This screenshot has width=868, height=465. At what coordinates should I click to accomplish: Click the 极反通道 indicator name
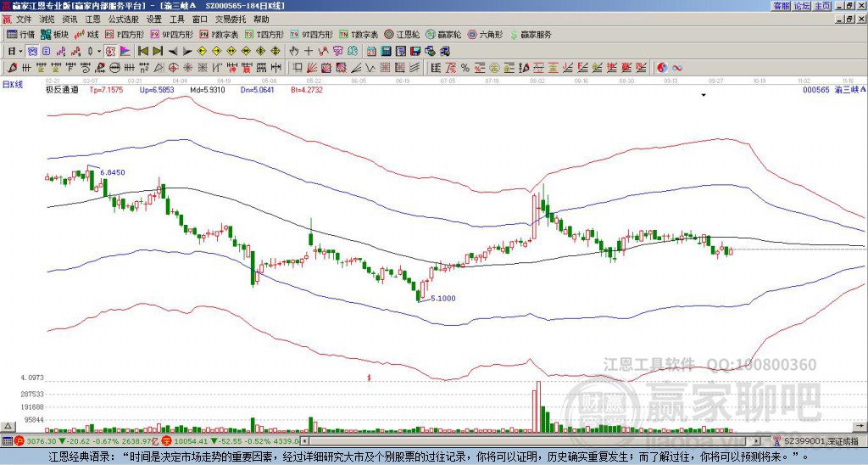click(x=62, y=90)
